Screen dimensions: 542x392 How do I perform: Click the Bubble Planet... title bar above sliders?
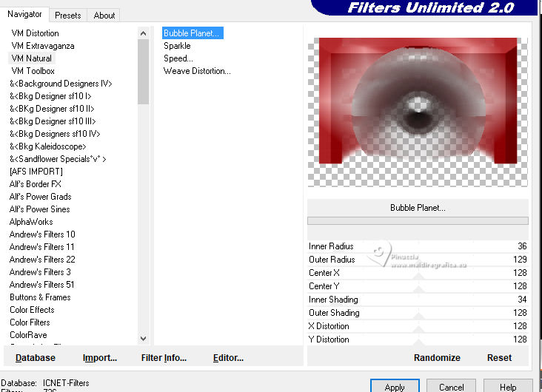[418, 208]
